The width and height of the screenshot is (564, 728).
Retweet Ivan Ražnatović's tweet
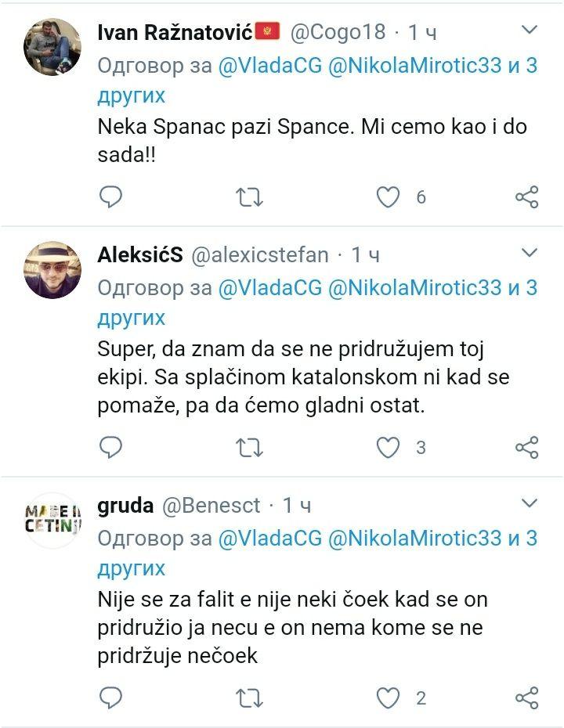pyautogui.click(x=250, y=197)
